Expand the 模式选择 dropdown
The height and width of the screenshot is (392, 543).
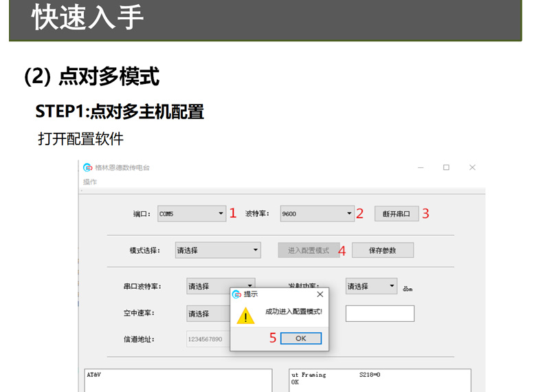tap(218, 250)
